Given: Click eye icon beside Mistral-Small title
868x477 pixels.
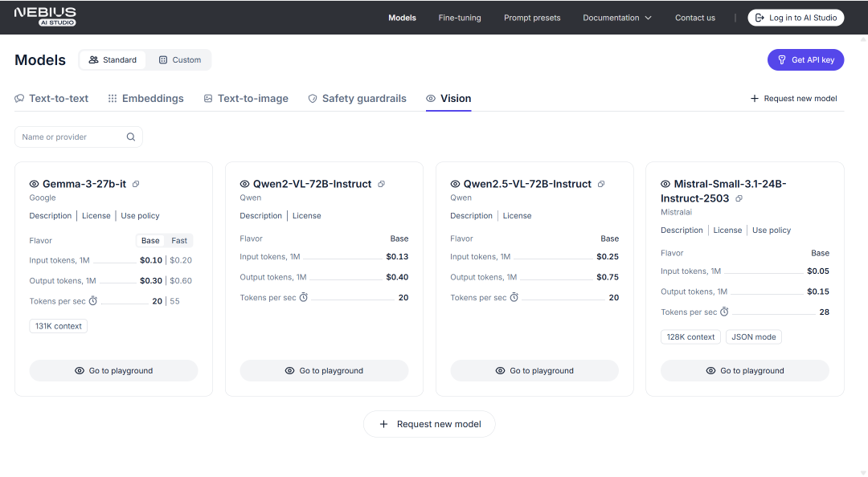Looking at the screenshot, I should [x=665, y=184].
